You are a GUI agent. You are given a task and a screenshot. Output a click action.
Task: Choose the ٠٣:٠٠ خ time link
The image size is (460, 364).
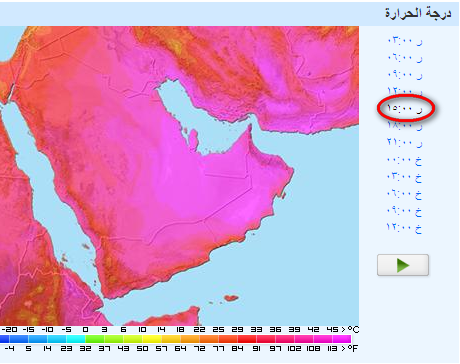coord(404,177)
